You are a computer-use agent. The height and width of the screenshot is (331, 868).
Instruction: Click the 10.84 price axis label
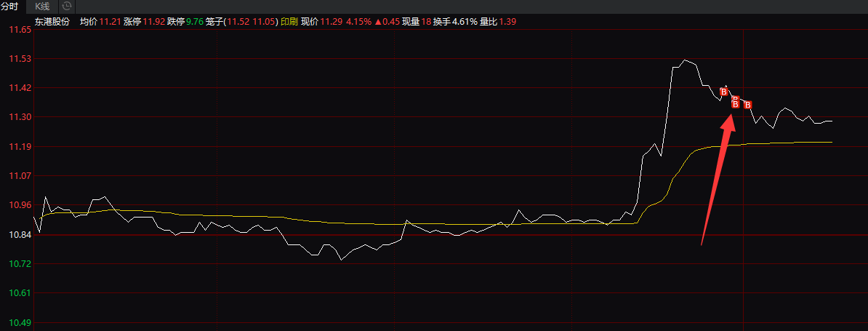coord(20,235)
